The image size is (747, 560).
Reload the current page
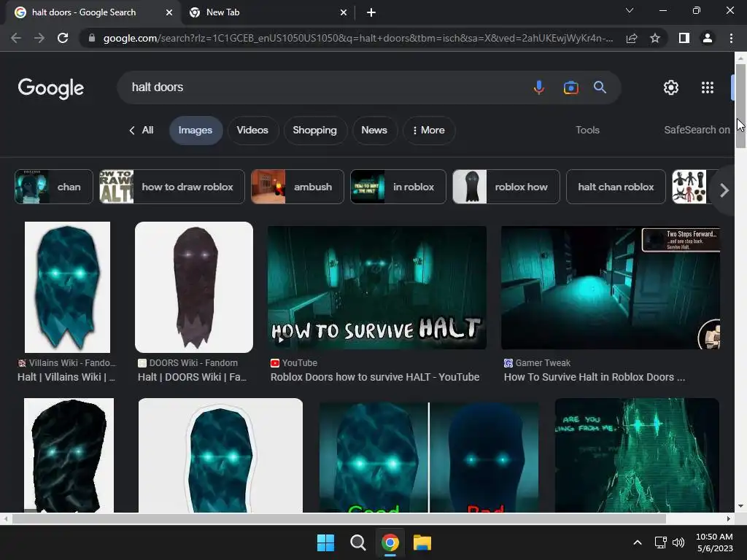pos(63,38)
